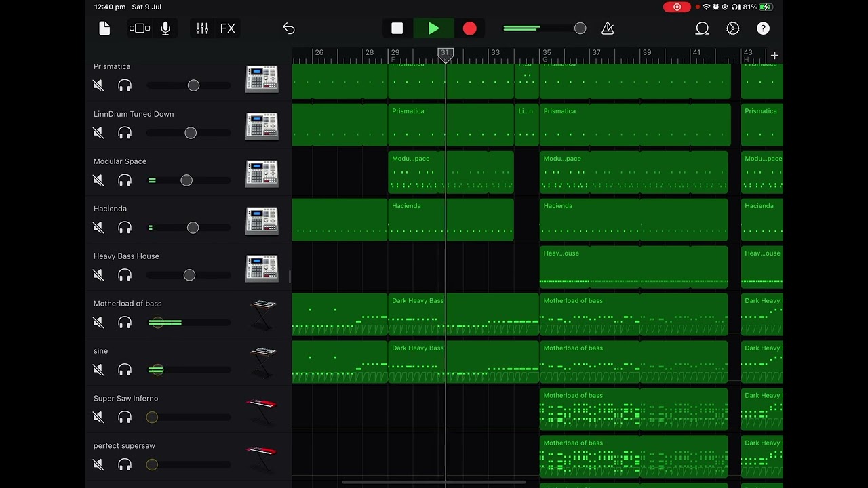868x488 pixels.
Task: Select Modu...pace region at bar 29
Action: coord(451,173)
